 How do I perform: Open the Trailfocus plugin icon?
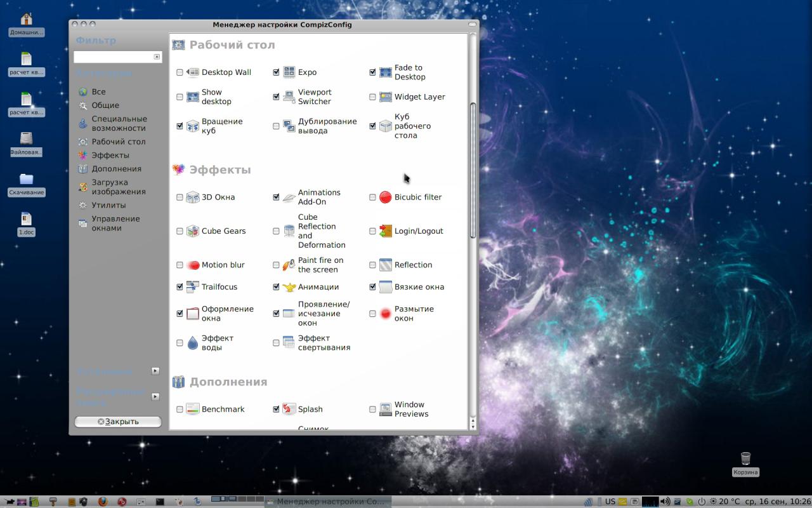point(193,287)
